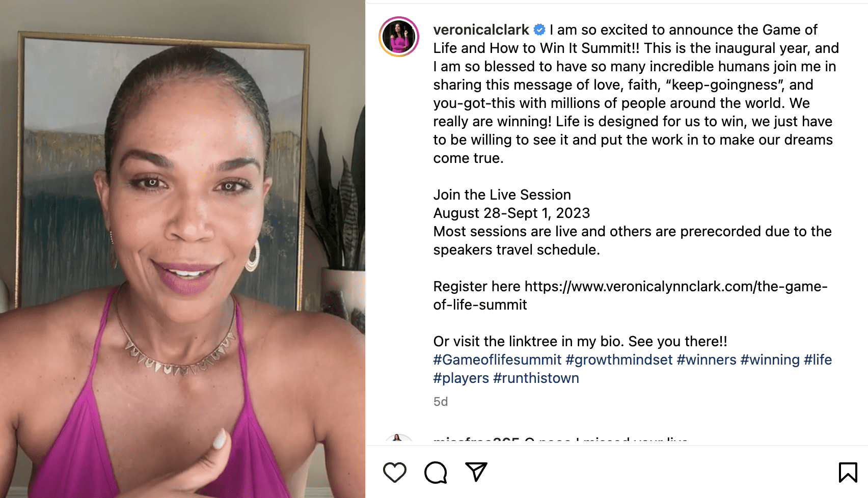Image resolution: width=868 pixels, height=498 pixels.
Task: Click the cut-off commenter username below caption
Action: (x=476, y=439)
